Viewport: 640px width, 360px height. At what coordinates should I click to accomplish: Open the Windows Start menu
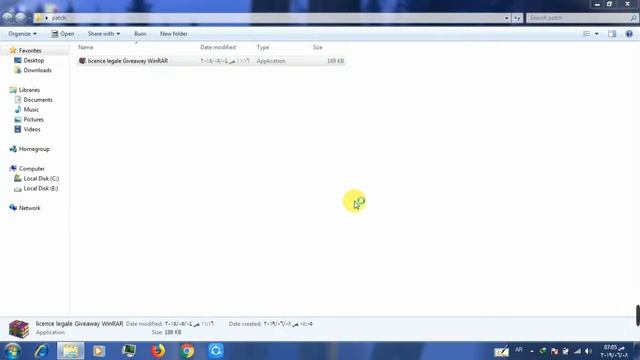point(12,351)
